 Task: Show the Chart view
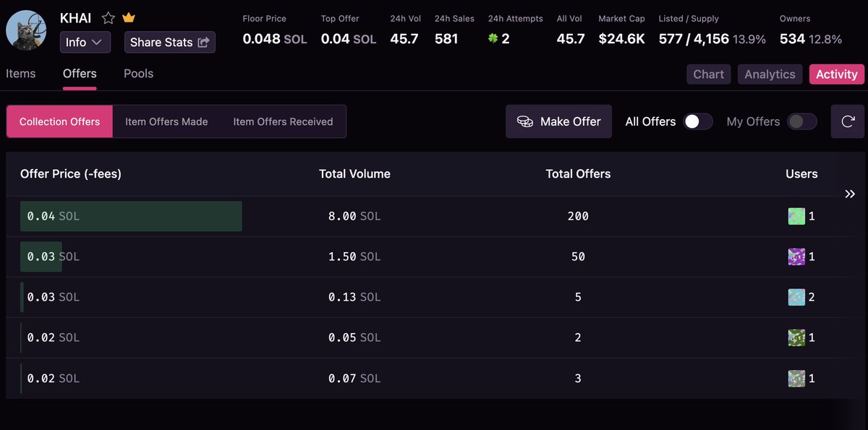pos(709,74)
